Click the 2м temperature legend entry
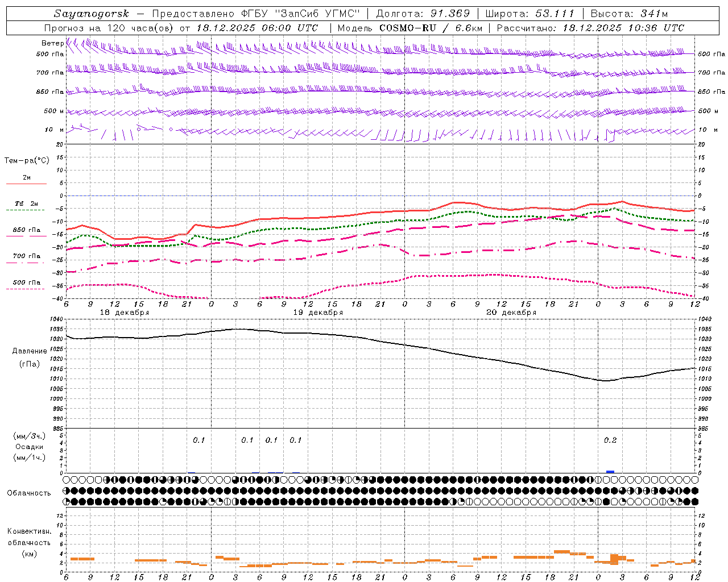Image resolution: width=728 pixels, height=582 pixels. pos(27,177)
